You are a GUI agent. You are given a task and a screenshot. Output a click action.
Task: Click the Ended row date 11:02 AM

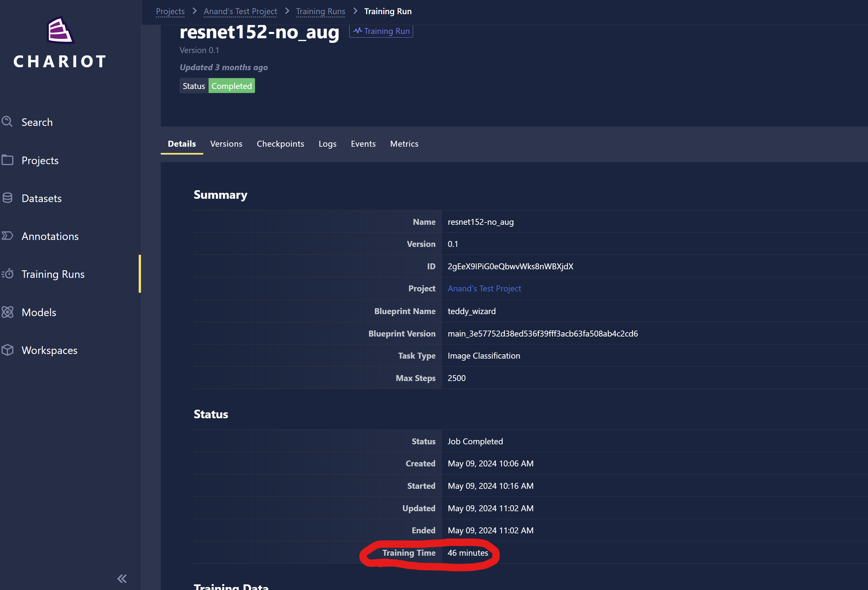(491, 530)
